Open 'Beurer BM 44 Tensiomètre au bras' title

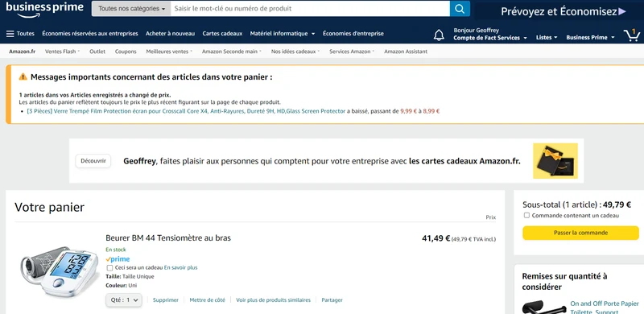[168, 238]
